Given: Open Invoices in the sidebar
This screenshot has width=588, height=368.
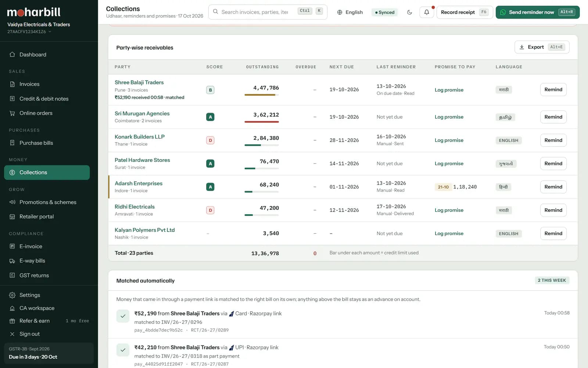Looking at the screenshot, I should (47, 84).
